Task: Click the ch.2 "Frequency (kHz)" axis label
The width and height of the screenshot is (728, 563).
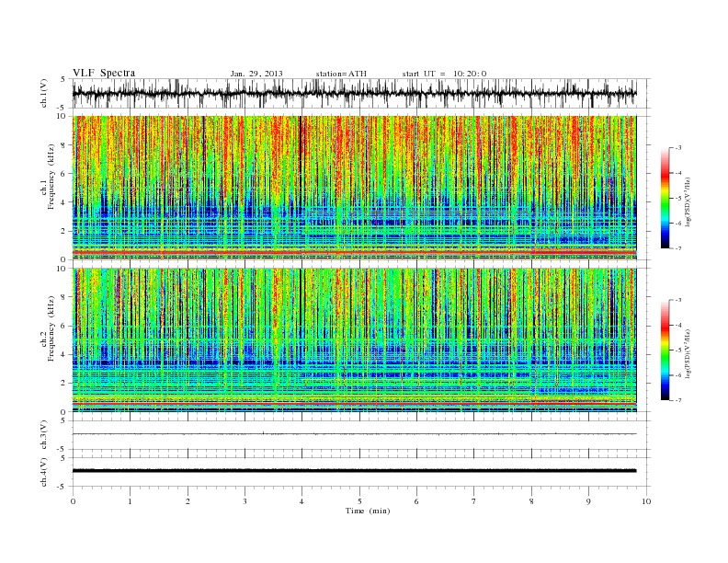Action: [51, 328]
